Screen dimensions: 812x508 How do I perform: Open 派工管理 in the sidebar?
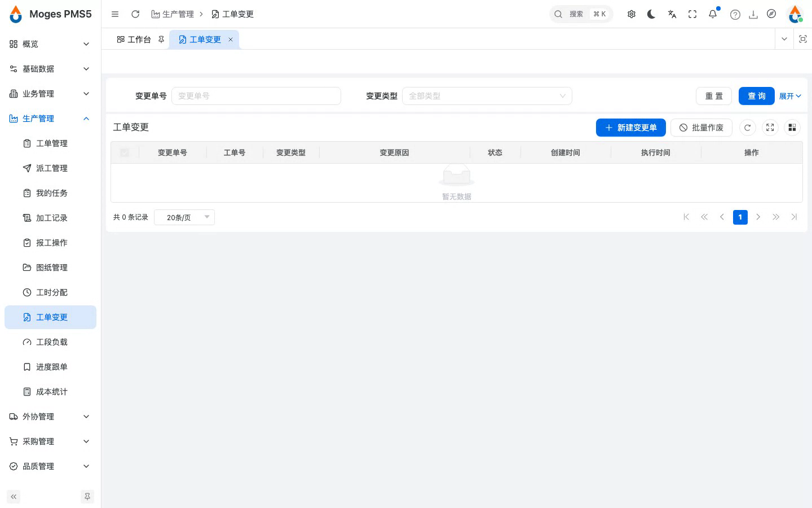tap(50, 168)
